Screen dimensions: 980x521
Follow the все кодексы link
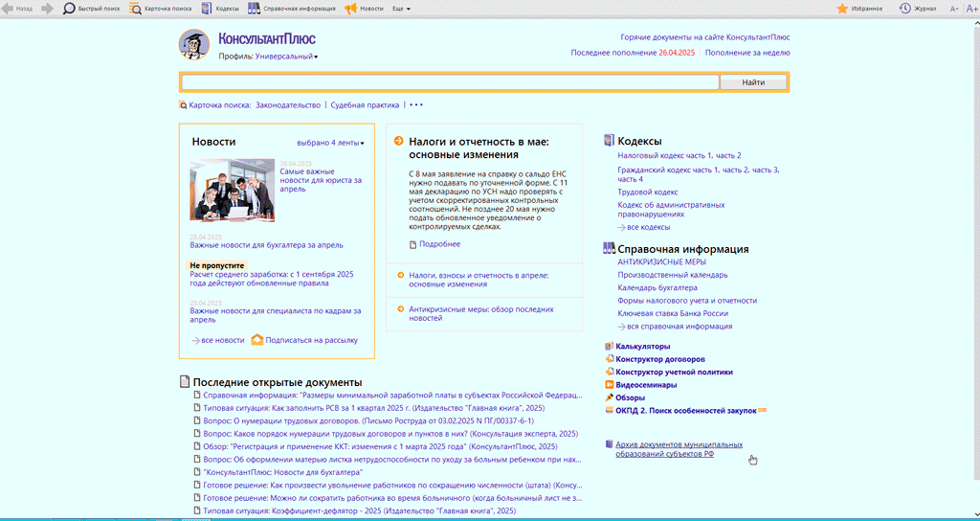[649, 227]
